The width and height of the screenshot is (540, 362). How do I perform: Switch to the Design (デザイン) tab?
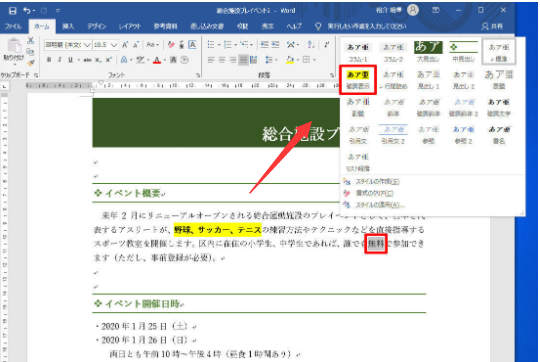[x=96, y=27]
